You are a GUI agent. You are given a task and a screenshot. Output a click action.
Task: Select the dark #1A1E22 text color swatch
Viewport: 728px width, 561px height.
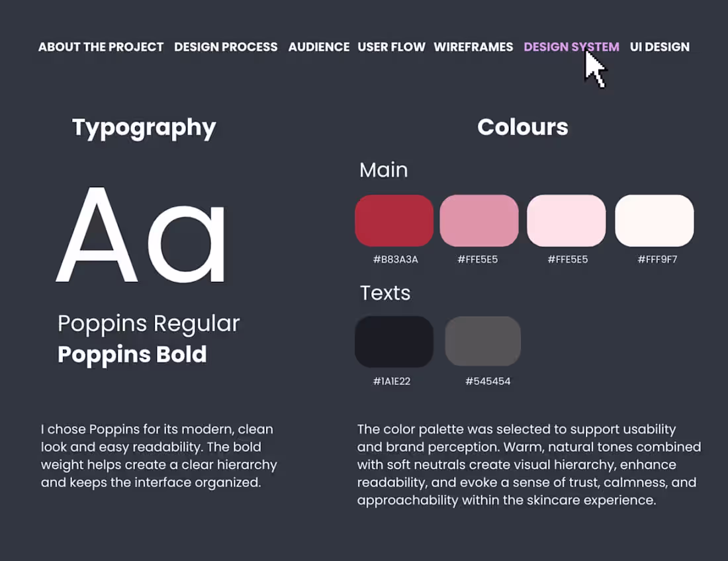pos(394,341)
